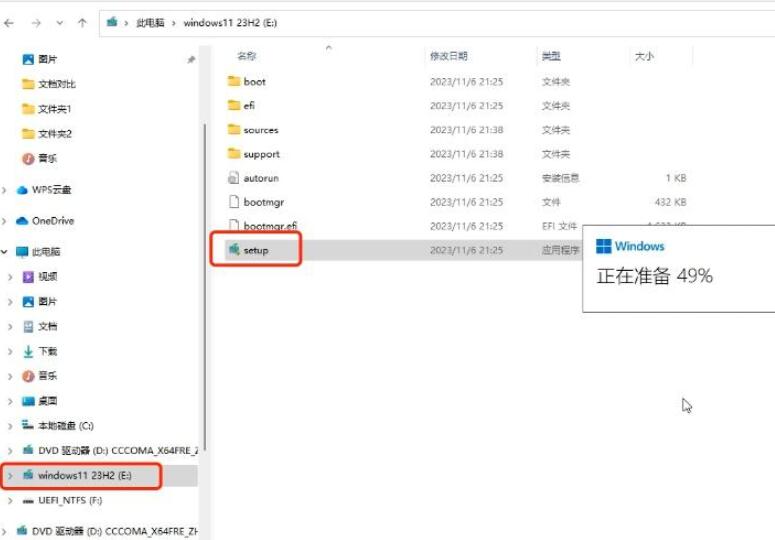The height and width of the screenshot is (540, 775).
Task: Click the OneDrive cloud icon
Action: point(22,221)
